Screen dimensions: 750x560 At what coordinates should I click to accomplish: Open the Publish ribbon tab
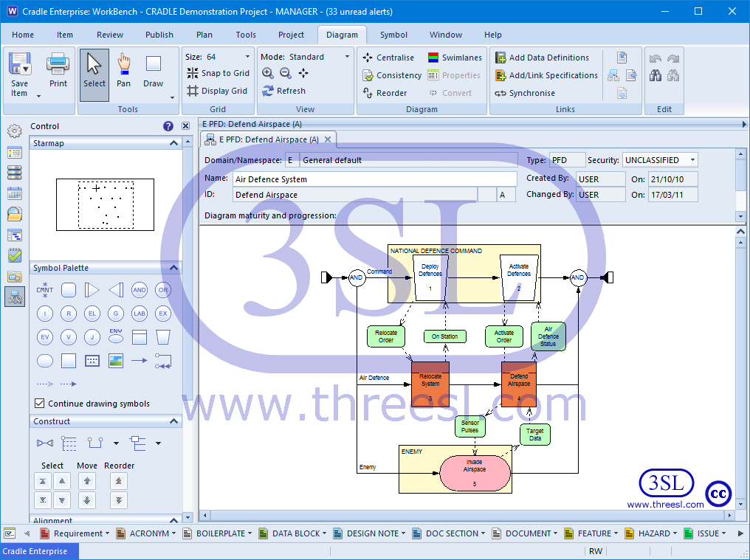[x=159, y=35]
